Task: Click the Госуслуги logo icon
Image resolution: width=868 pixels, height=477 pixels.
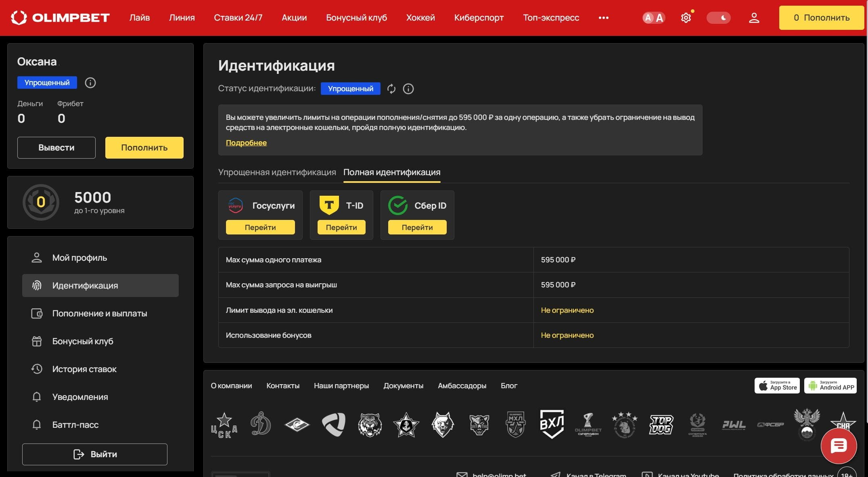Action: [236, 206]
